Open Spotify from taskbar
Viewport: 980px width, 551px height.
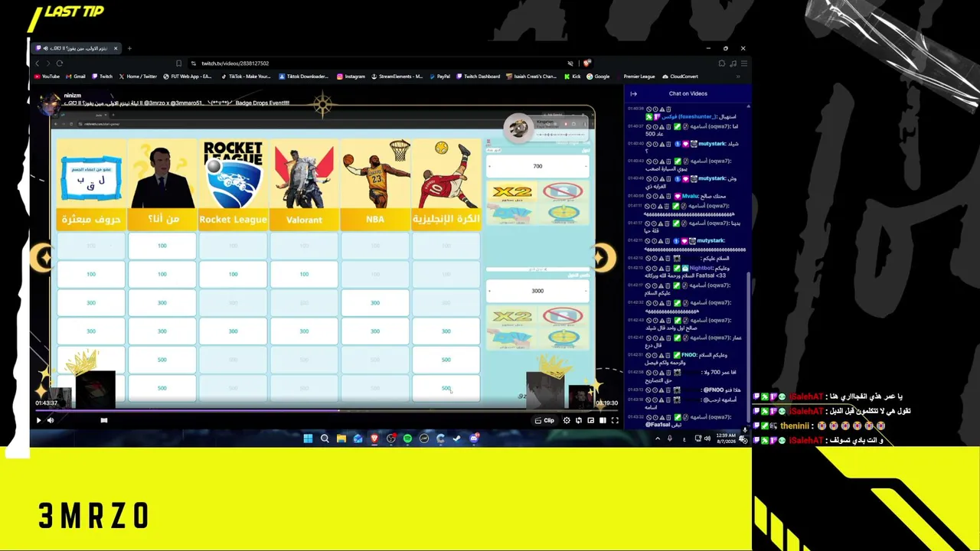[x=407, y=439]
